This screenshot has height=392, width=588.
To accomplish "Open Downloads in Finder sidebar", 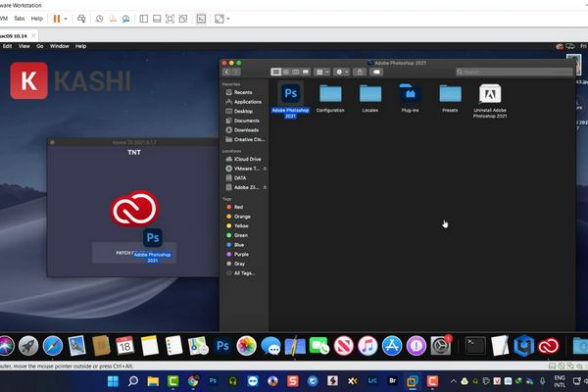I will click(x=246, y=130).
